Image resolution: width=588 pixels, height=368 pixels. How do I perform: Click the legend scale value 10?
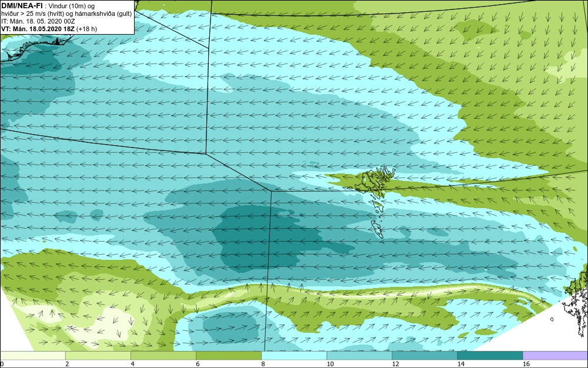point(330,364)
